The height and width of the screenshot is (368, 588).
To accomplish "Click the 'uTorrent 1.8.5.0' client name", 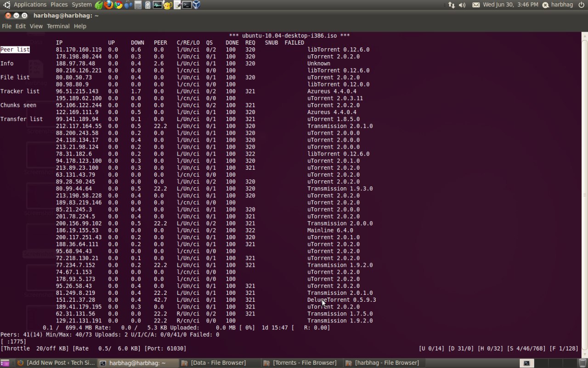I will coord(334,119).
